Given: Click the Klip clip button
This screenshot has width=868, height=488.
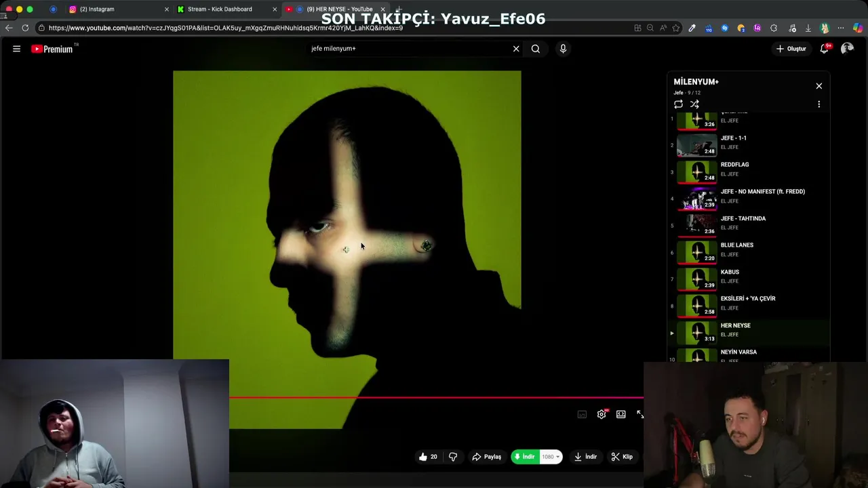Looking at the screenshot, I should [622, 457].
